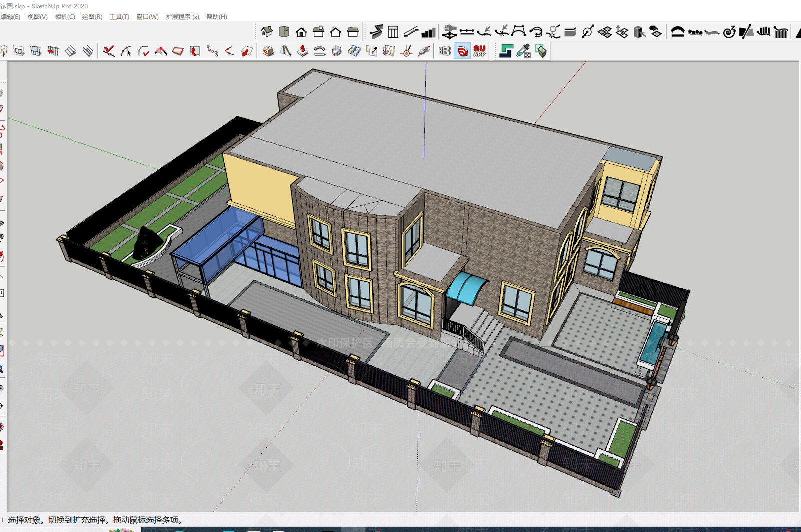Open the 窗口(W) menu

point(147,17)
